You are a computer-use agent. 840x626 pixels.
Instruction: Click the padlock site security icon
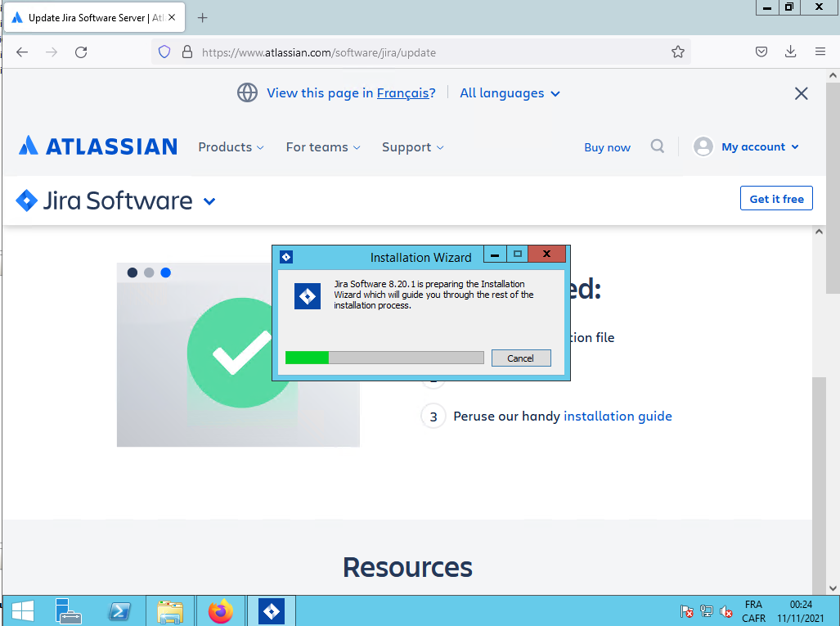click(187, 52)
